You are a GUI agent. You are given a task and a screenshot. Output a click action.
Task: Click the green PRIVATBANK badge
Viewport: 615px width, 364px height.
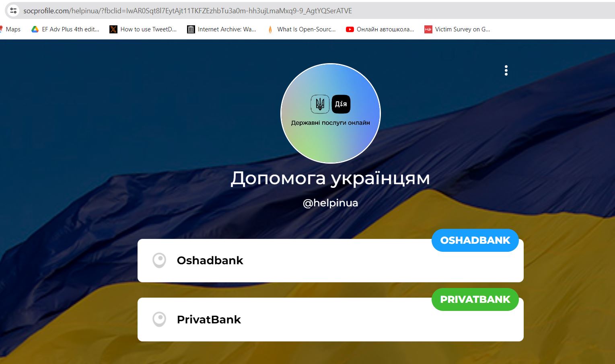[475, 300]
